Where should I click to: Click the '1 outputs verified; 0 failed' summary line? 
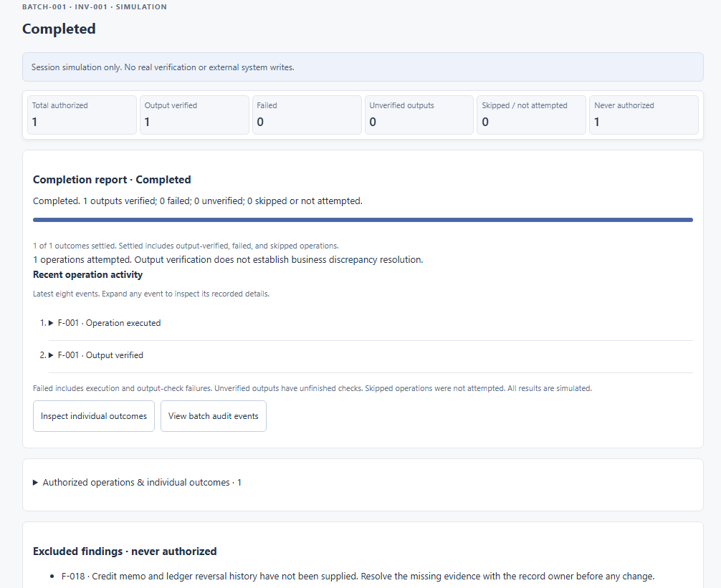(x=198, y=201)
